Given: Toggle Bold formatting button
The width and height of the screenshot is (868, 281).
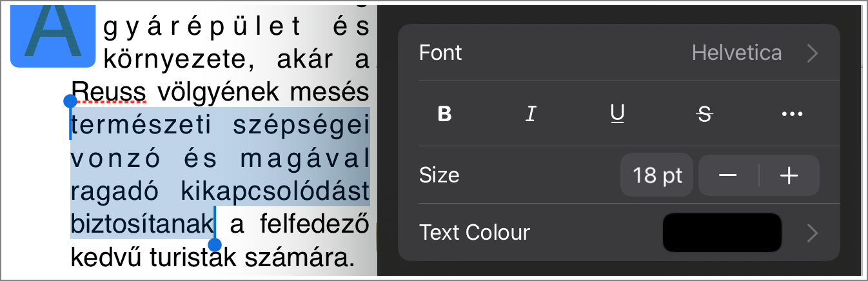Looking at the screenshot, I should pyautogui.click(x=444, y=114).
